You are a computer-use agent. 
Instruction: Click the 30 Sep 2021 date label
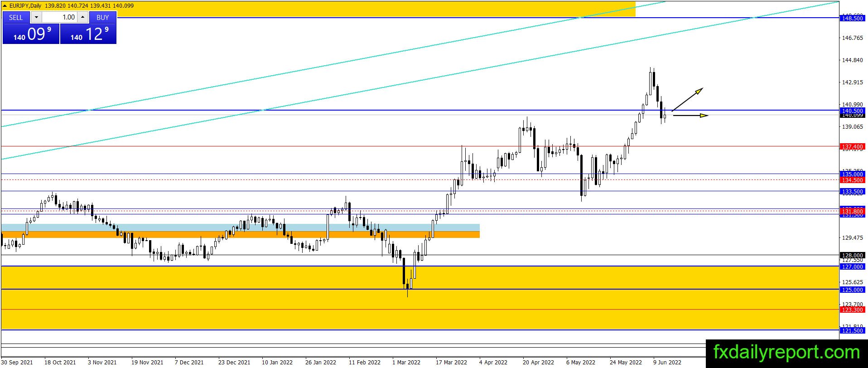point(17,362)
